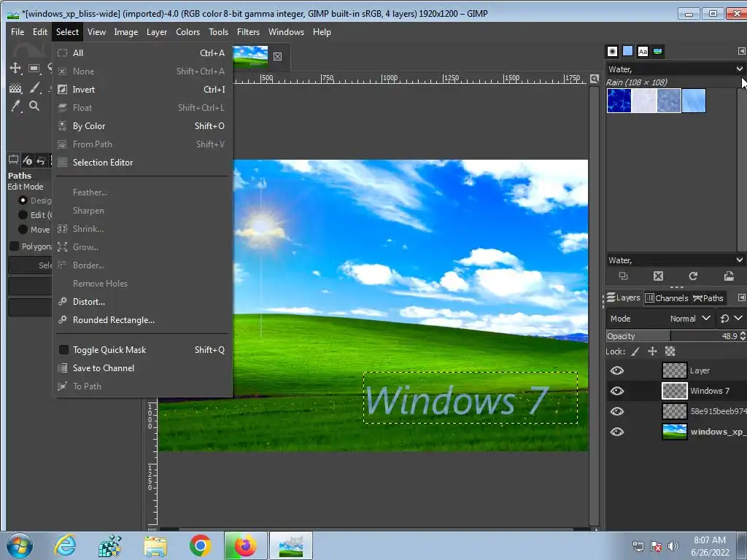Open the layers panel configure tab menu
Image resolution: width=747 pixels, height=560 pixels.
point(741,297)
